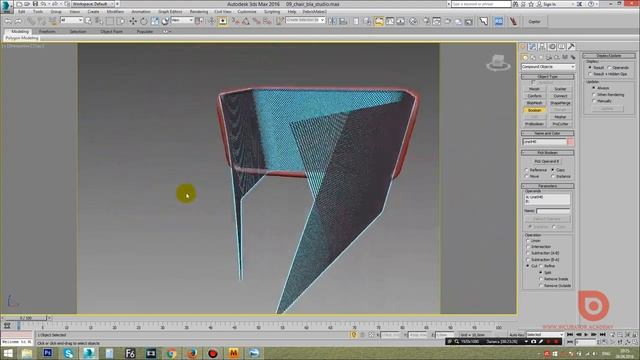Select the Shapes category icon
Image resolution: width=640 pixels, height=360 pixels.
click(x=533, y=58)
